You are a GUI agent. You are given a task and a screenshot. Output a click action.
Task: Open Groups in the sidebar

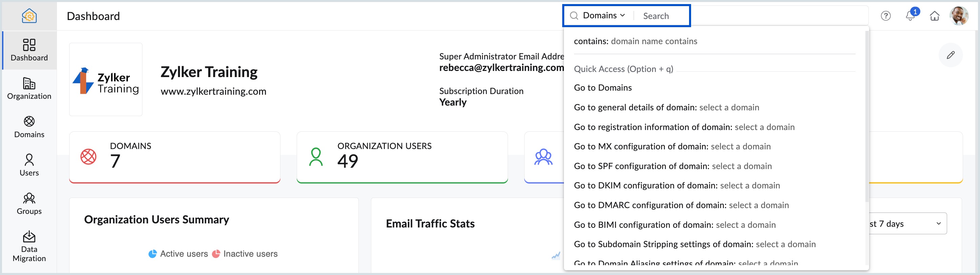(x=29, y=203)
